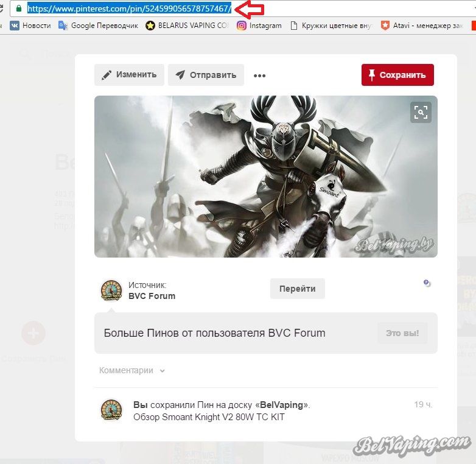Expand the Комментарии section chevron
This screenshot has width=476, height=464.
point(163,371)
